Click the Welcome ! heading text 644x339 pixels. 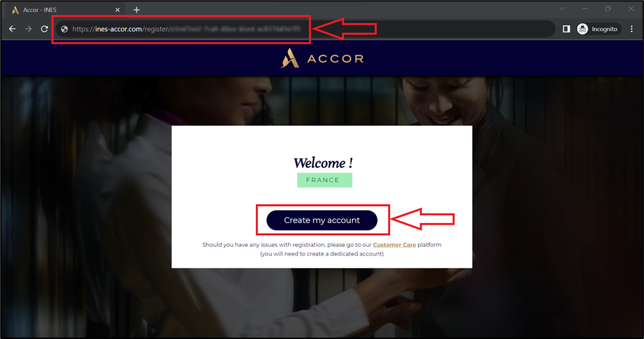[x=323, y=163]
